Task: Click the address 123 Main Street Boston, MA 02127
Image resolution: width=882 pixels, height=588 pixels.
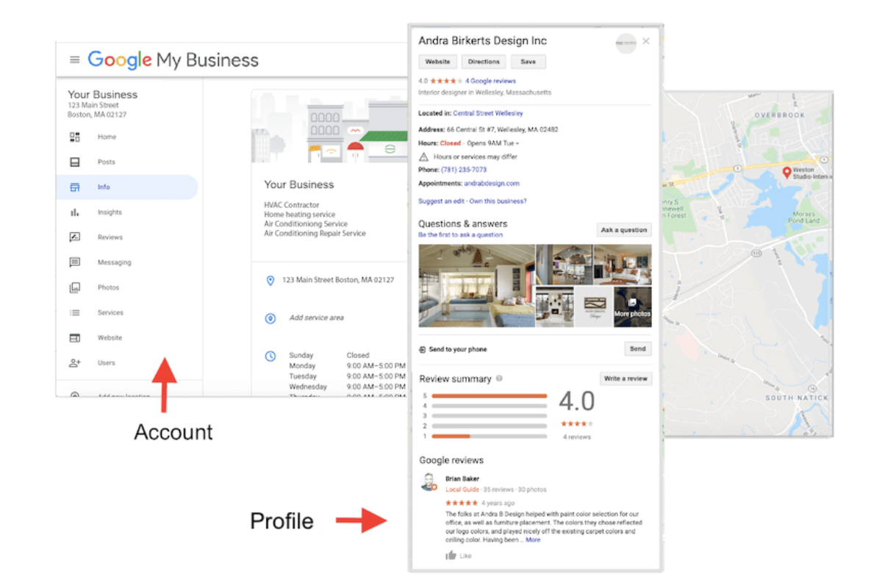Action: [338, 280]
